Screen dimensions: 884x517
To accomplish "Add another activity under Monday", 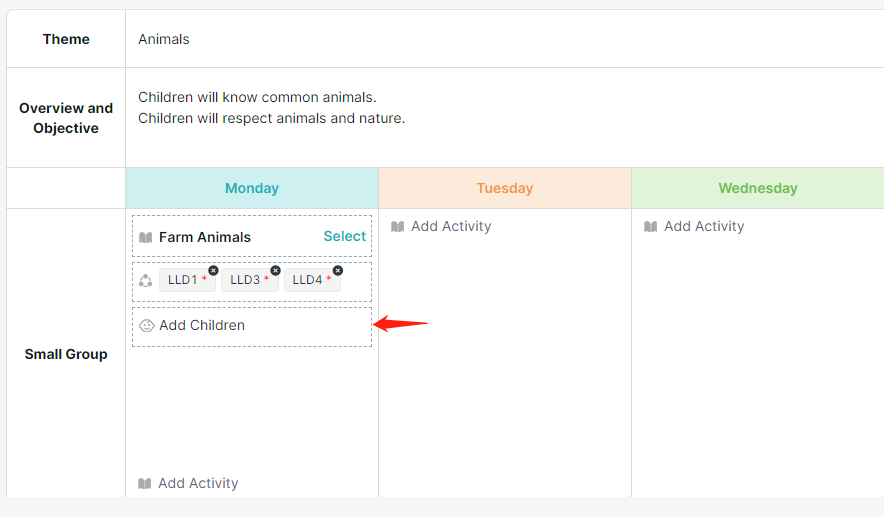I will tap(198, 483).
